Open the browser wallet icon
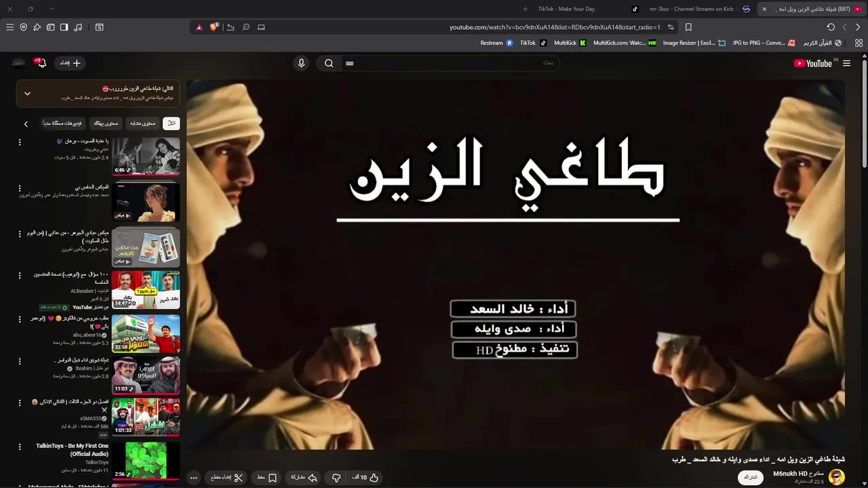This screenshot has width=868, height=488. tap(50, 27)
